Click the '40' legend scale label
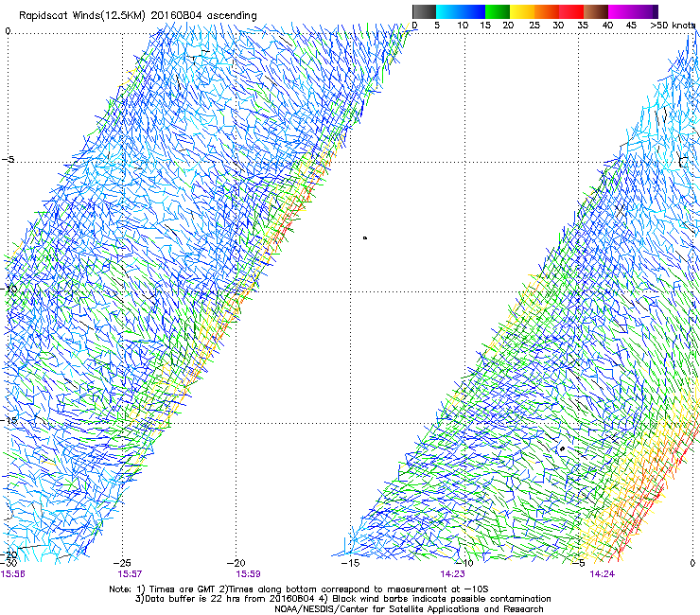700x615 pixels. 607,25
